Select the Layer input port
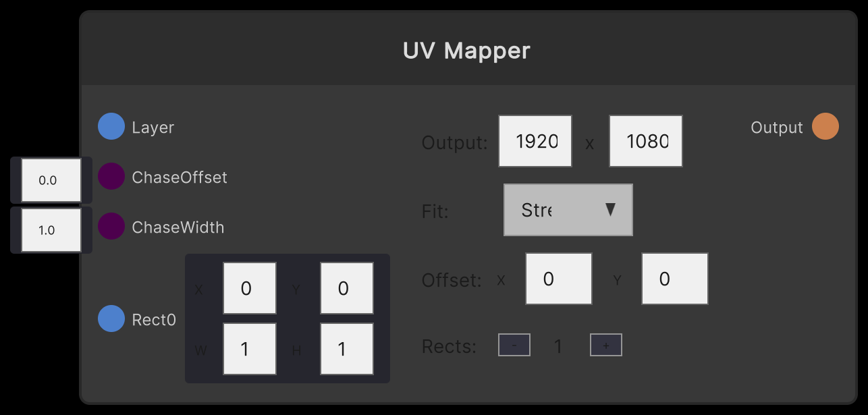This screenshot has width=868, height=415. [x=111, y=126]
